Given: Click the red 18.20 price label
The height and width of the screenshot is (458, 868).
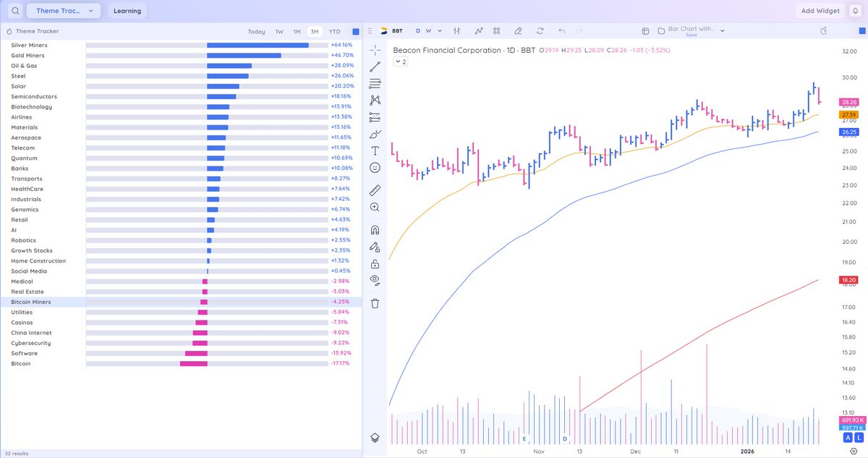Looking at the screenshot, I should coord(848,279).
